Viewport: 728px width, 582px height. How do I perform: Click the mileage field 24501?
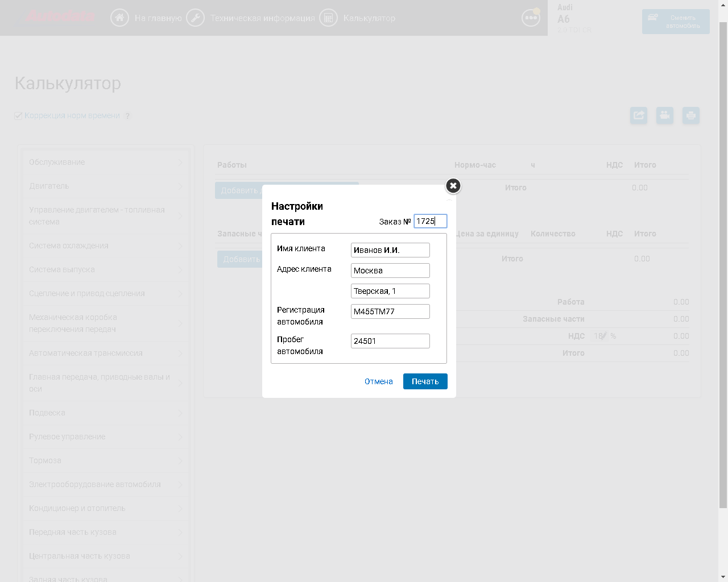pos(390,341)
